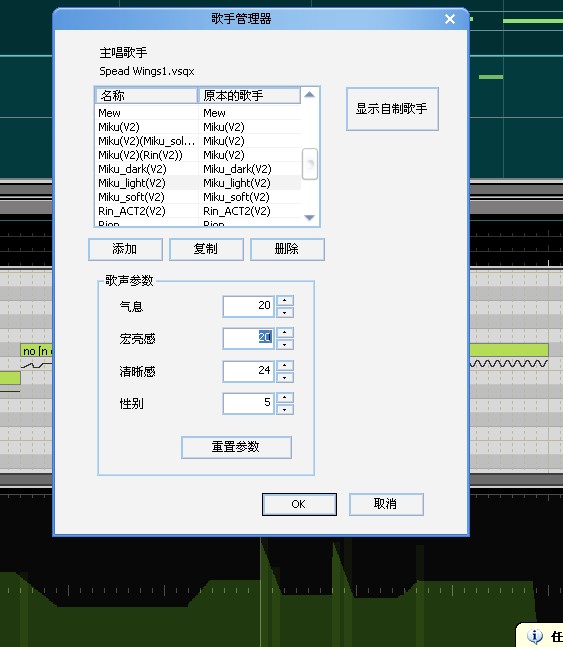
Task: Click the singer list scrollbar thumb
Action: (310, 164)
